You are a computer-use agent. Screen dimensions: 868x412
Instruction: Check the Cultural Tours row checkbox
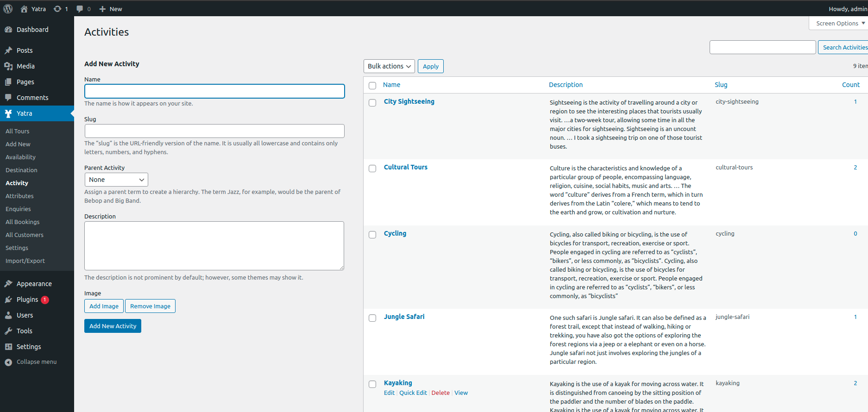point(372,169)
